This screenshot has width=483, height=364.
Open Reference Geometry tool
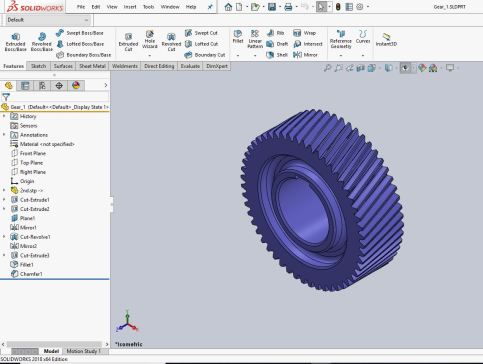(341, 39)
